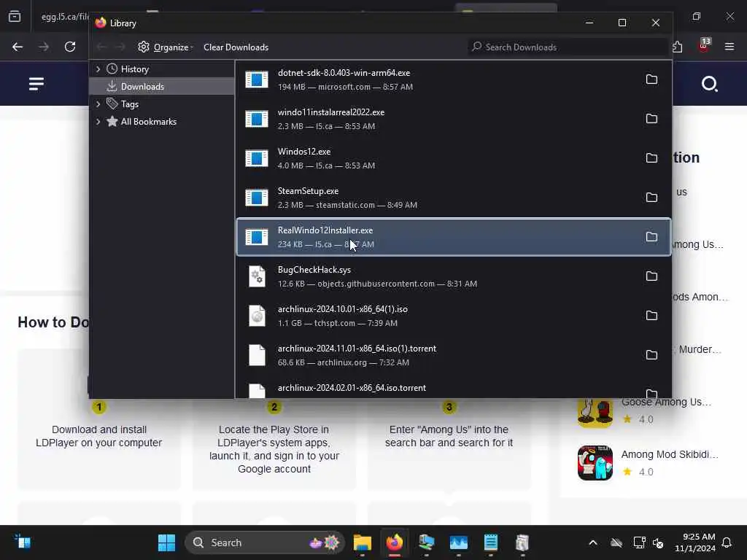Click the widgets icon at taskbar left
This screenshot has height=560, width=747.
23,542
